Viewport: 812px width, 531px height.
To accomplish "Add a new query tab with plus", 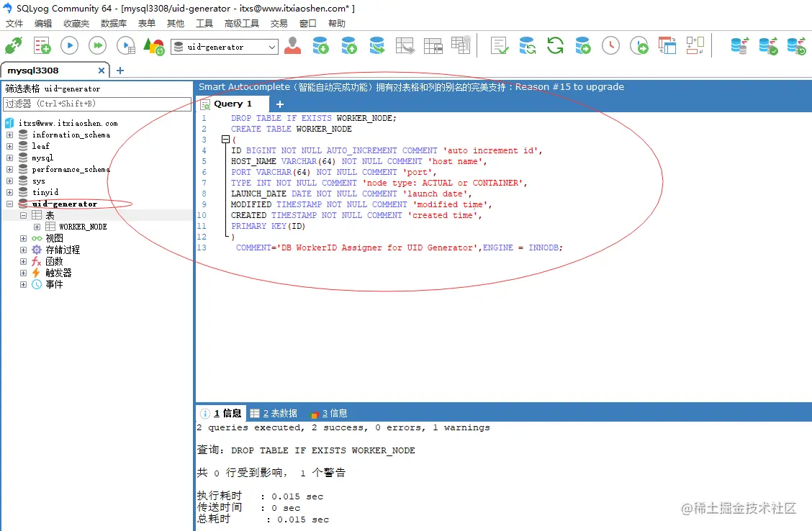I will (279, 104).
